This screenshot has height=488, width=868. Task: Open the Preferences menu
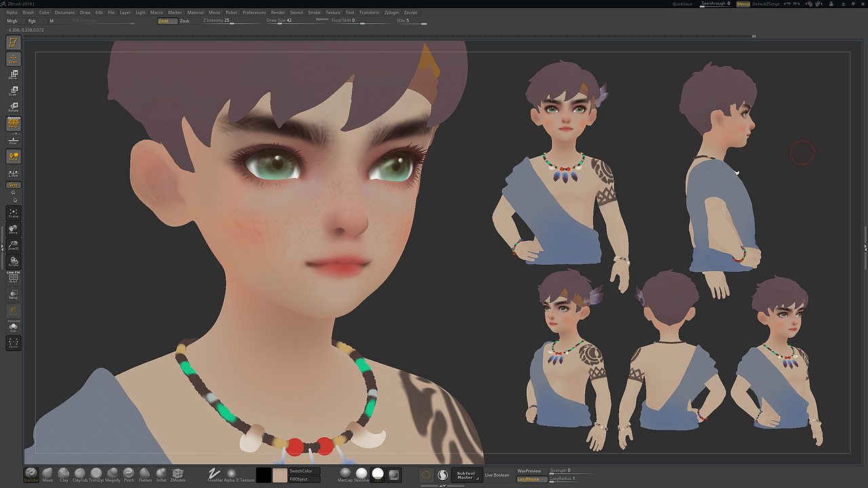[x=254, y=12]
